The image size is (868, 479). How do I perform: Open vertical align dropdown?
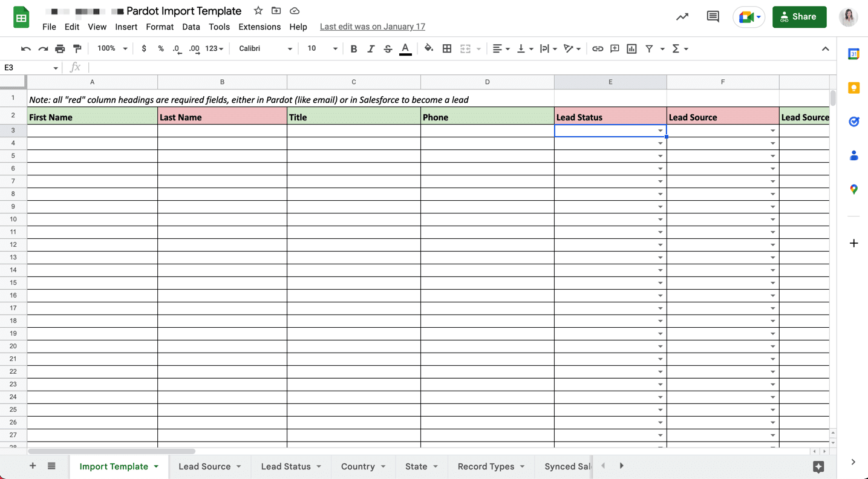(x=524, y=48)
